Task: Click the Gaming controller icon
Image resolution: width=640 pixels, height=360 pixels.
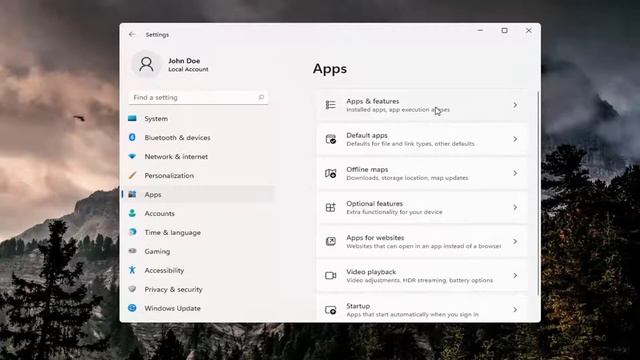Action: [132, 251]
